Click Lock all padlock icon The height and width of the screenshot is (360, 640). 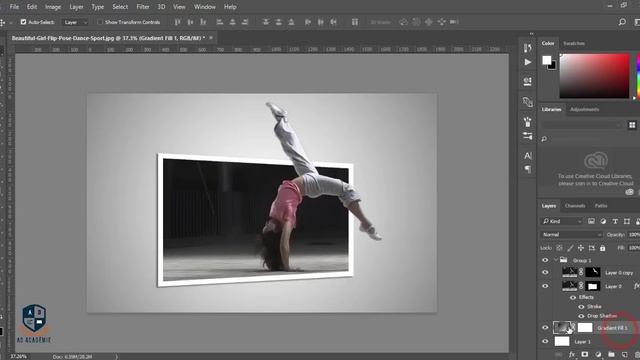click(602, 248)
